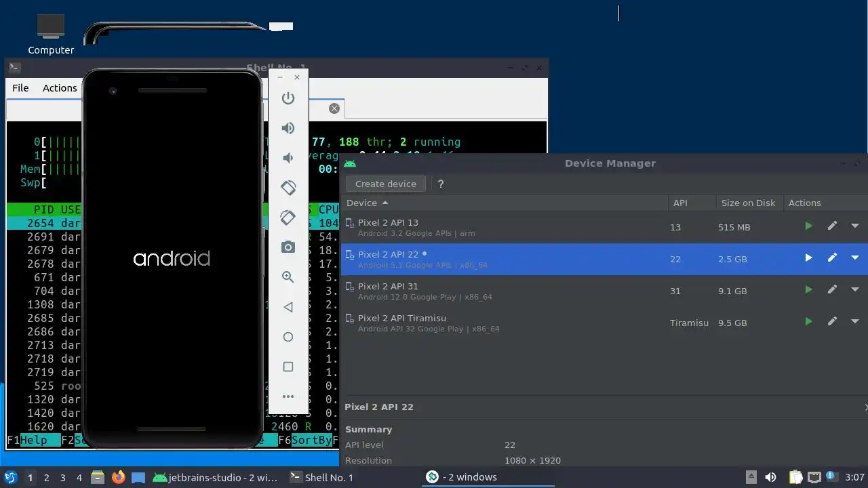The image size is (868, 488).
Task: Select PID 2691 row in htop
Action: pos(44,237)
